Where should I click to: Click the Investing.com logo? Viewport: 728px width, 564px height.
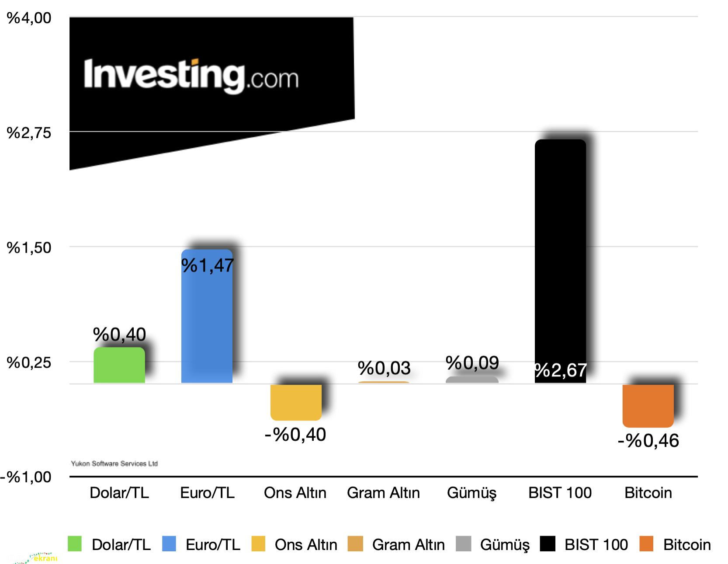191,76
